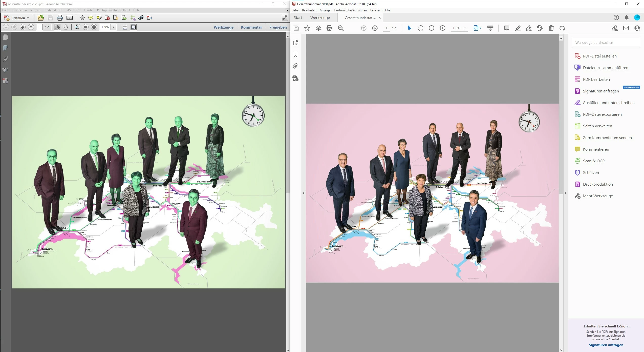Toggle read mode fullscreen icon in left Acrobat

click(x=285, y=18)
